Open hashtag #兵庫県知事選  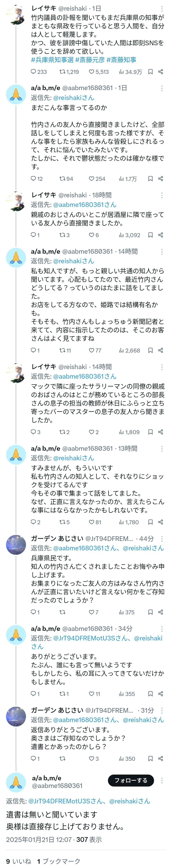click(52, 60)
